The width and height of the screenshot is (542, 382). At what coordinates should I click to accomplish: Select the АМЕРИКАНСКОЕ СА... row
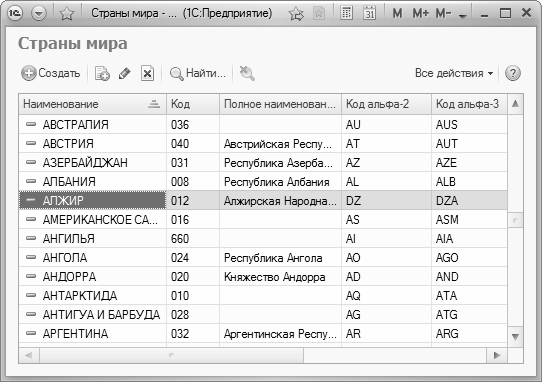[x=263, y=220]
